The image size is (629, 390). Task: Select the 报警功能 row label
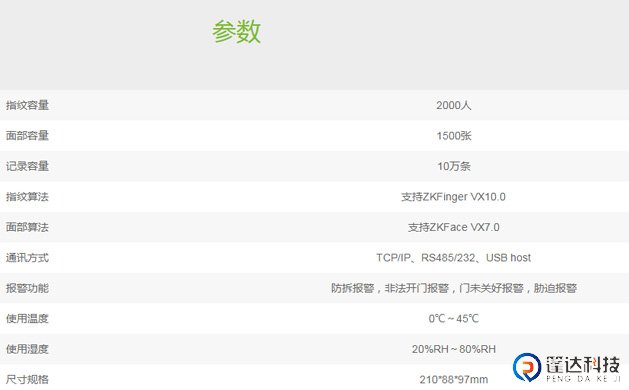click(27, 288)
